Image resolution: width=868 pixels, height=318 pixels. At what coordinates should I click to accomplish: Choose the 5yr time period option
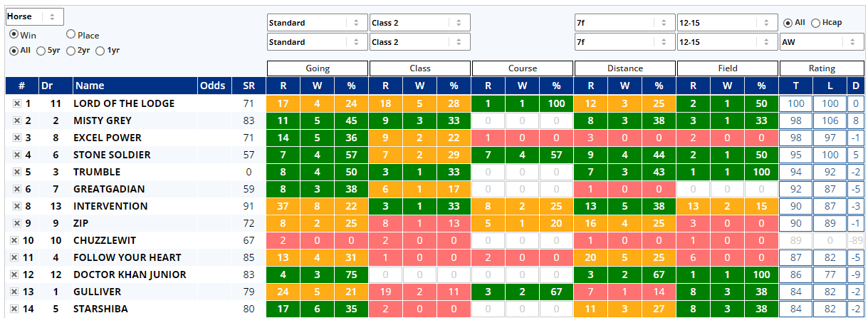(41, 51)
